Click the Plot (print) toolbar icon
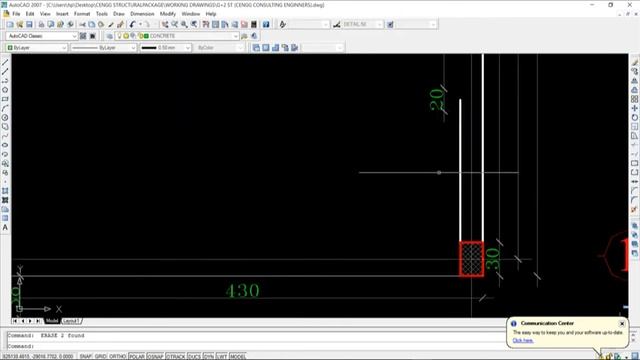This screenshot has width=640, height=360. pos(41,24)
